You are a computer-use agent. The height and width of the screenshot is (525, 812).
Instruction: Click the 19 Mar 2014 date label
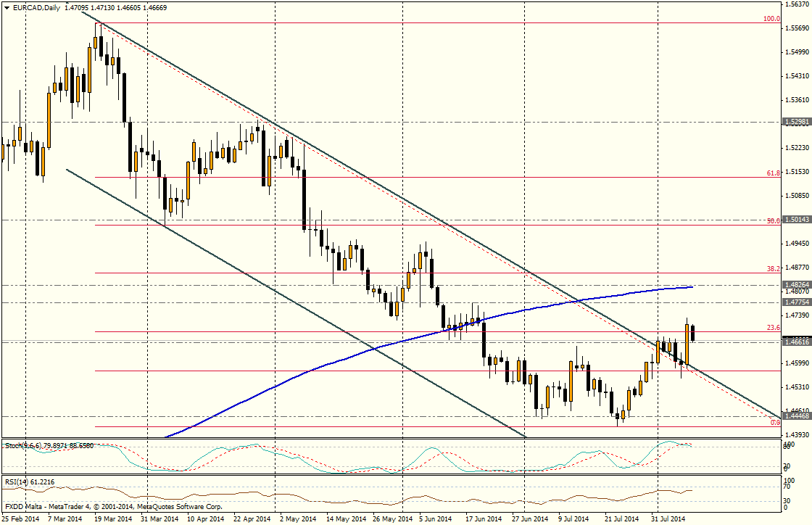pos(113,519)
